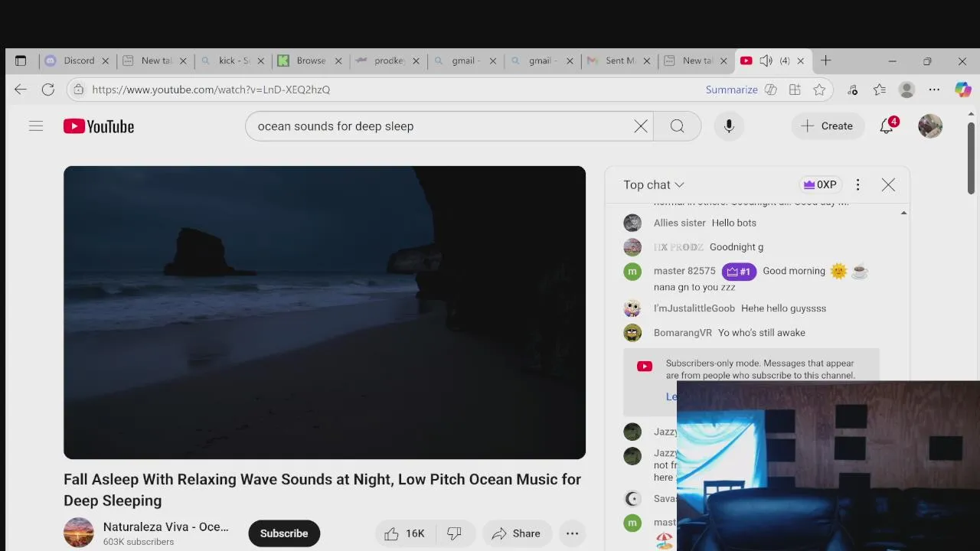
Task: Clear the YouTube search box text
Action: pos(641,126)
